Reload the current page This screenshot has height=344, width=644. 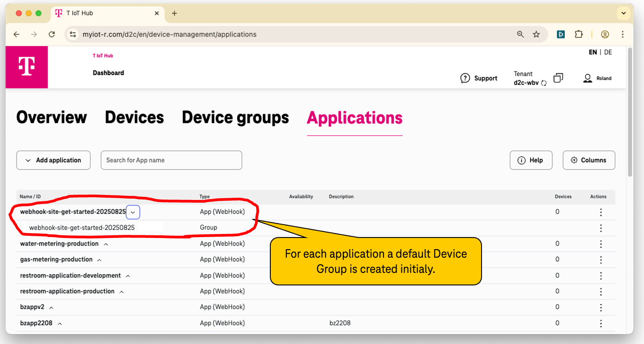point(51,34)
